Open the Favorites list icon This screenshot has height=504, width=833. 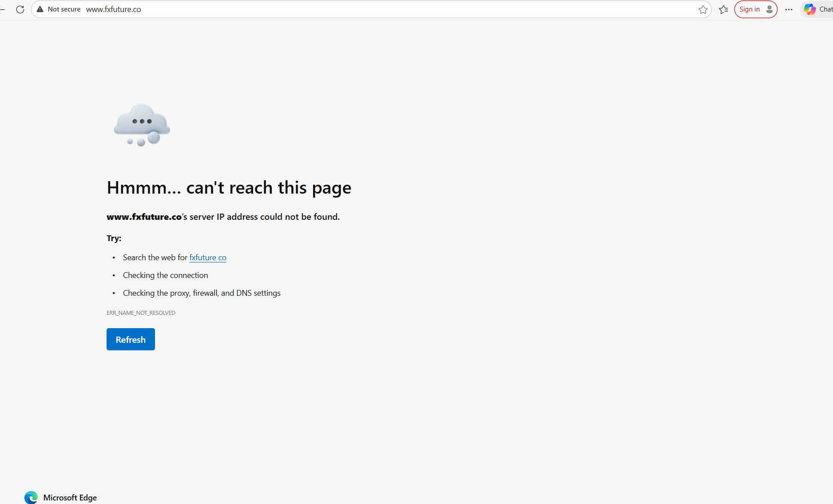pyautogui.click(x=723, y=9)
